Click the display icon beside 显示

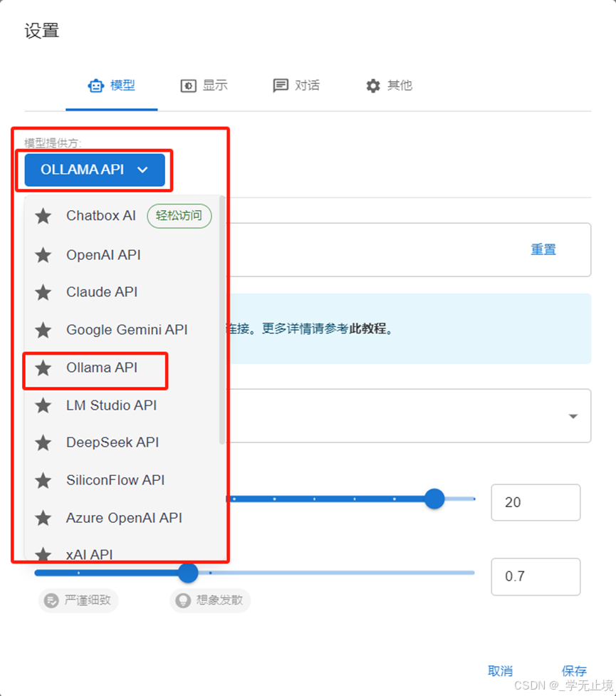[x=188, y=85]
